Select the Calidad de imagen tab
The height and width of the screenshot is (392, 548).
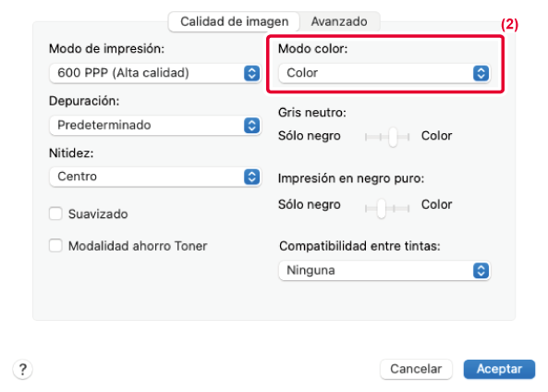(234, 21)
